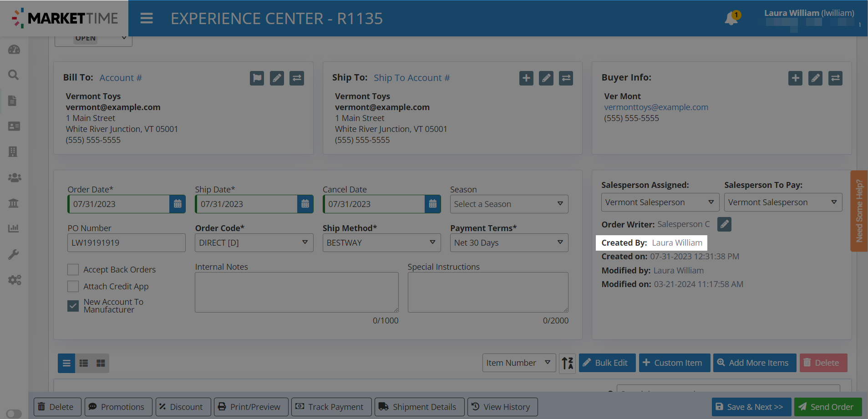Edit the Bill To address pencil icon
Screen dimensions: 868x419
(x=277, y=78)
